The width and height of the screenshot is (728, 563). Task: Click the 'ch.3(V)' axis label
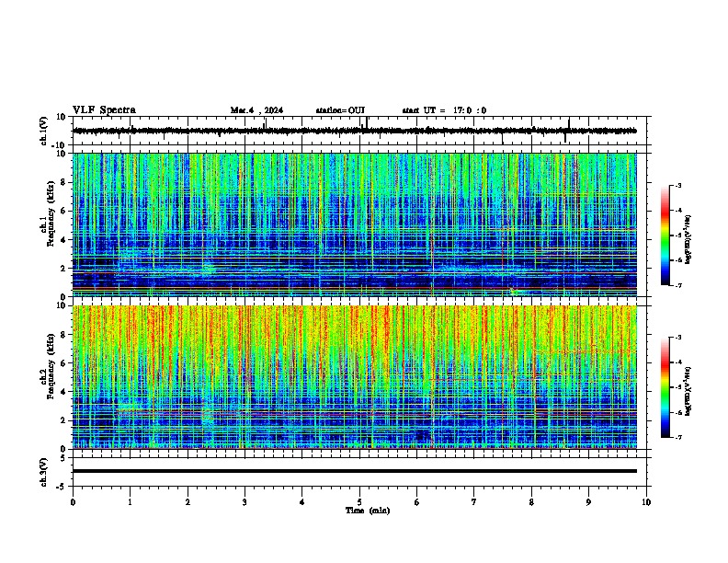44,472
